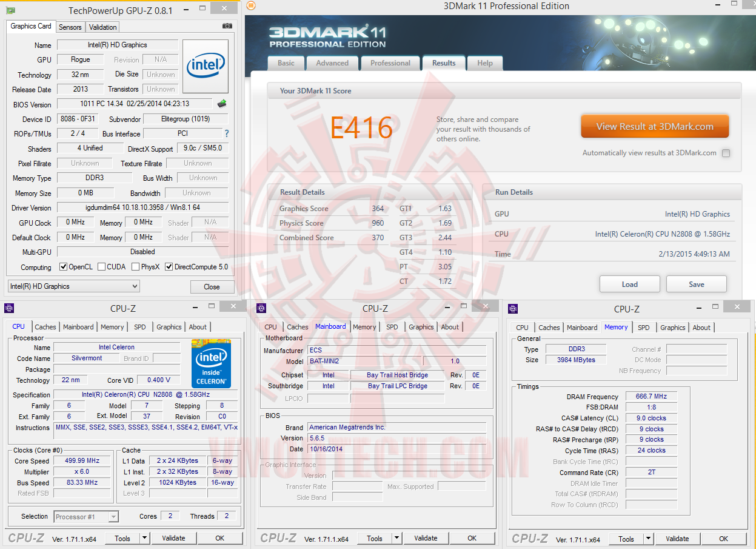
Task: Click the left CPU-Z window title icon
Action: 9,308
